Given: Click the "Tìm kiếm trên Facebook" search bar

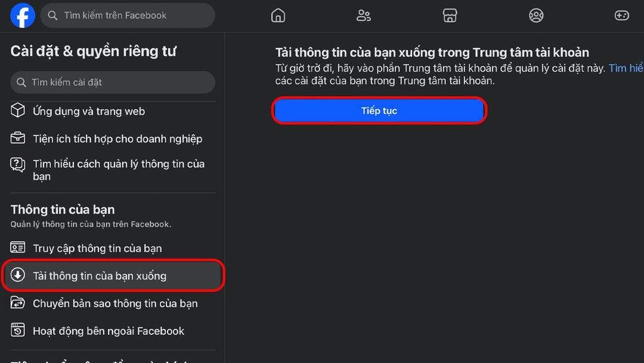Looking at the screenshot, I should (127, 15).
